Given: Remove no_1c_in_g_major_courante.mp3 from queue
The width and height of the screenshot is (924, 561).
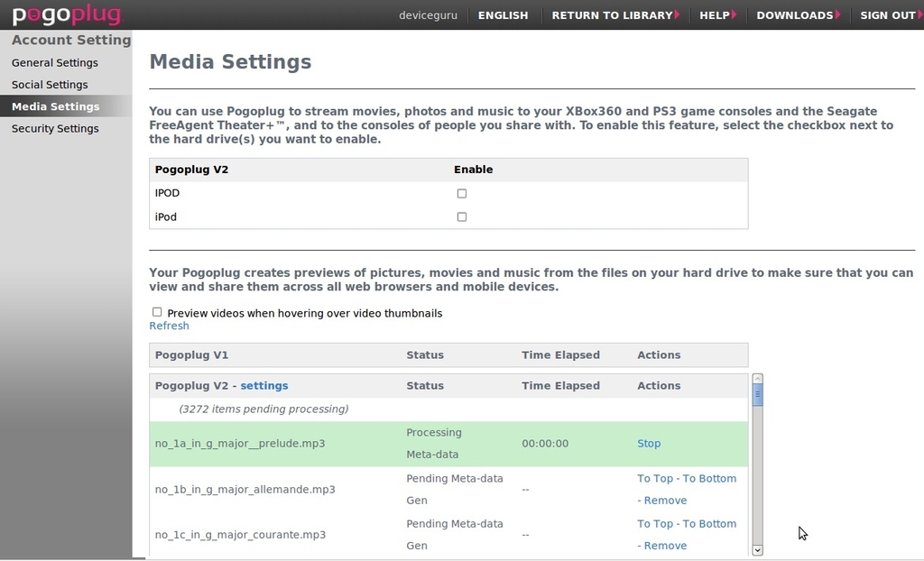Looking at the screenshot, I should coord(665,546).
